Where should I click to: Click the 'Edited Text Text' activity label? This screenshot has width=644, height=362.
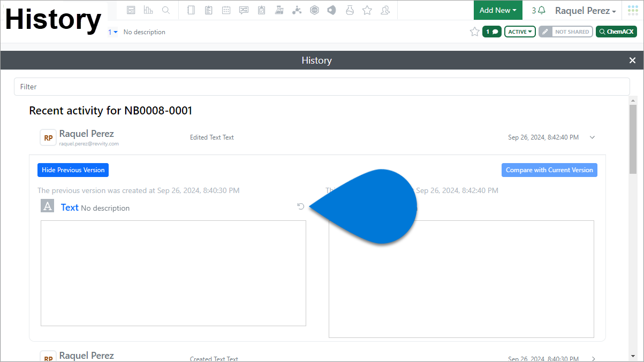(212, 137)
